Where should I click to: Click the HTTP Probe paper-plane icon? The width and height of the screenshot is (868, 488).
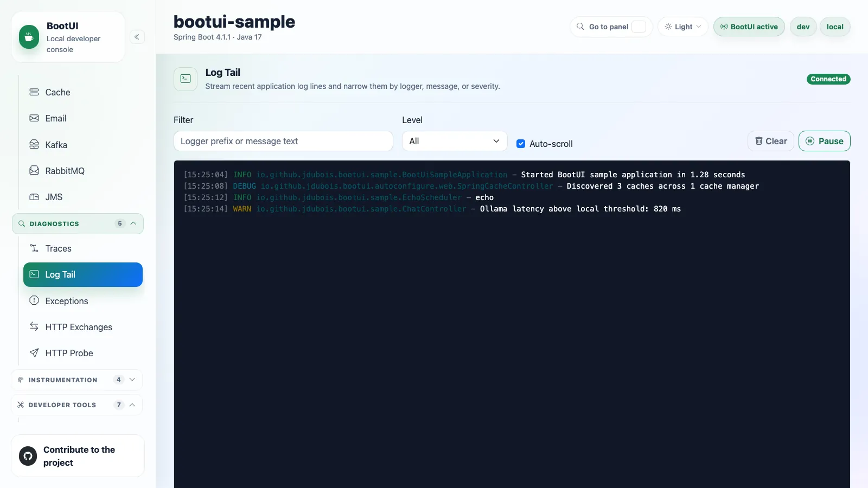(x=34, y=353)
